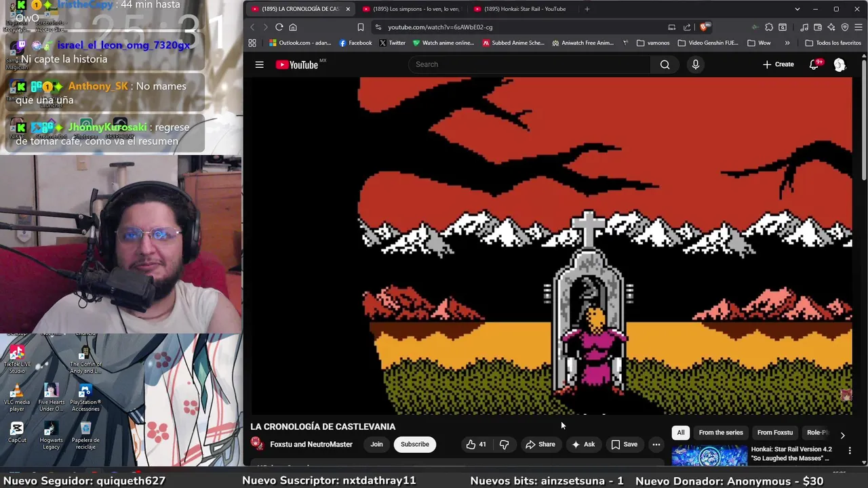The width and height of the screenshot is (868, 488).
Task: Open options menu for Honkai Star Rail video
Action: click(850, 450)
